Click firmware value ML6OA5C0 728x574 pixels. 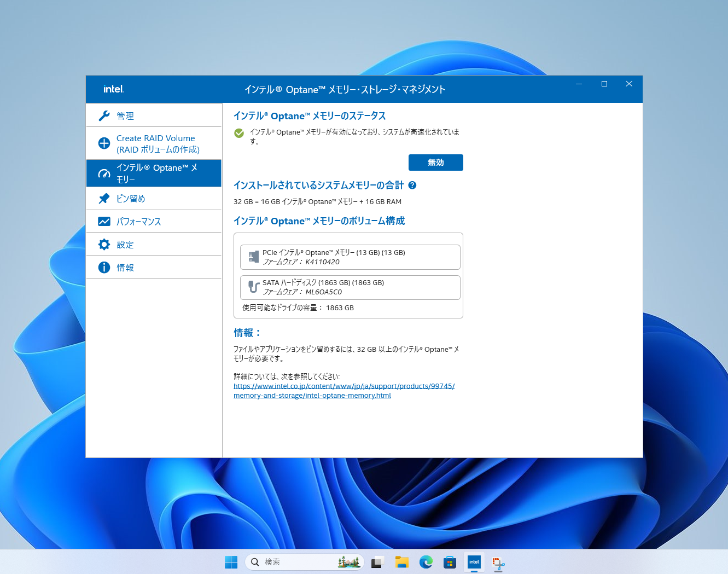[x=323, y=292]
